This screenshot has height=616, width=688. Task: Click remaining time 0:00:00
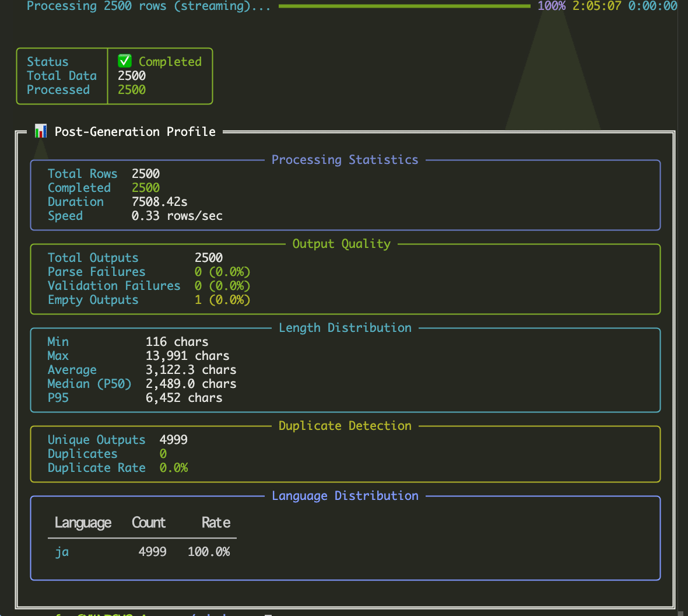pos(652,6)
